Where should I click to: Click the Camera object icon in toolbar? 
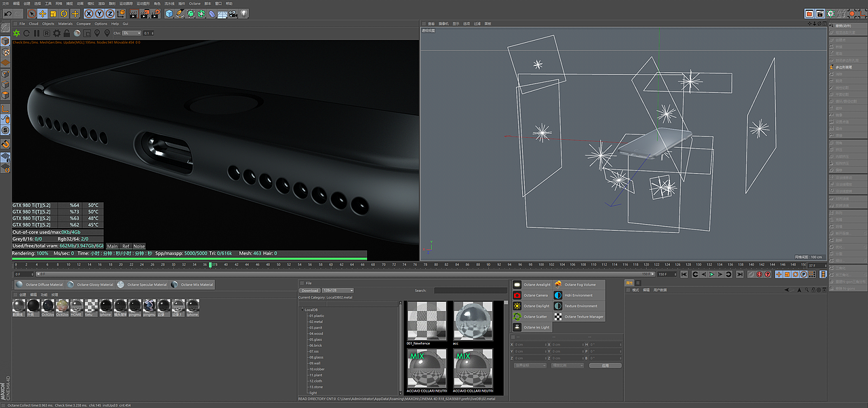tap(233, 14)
